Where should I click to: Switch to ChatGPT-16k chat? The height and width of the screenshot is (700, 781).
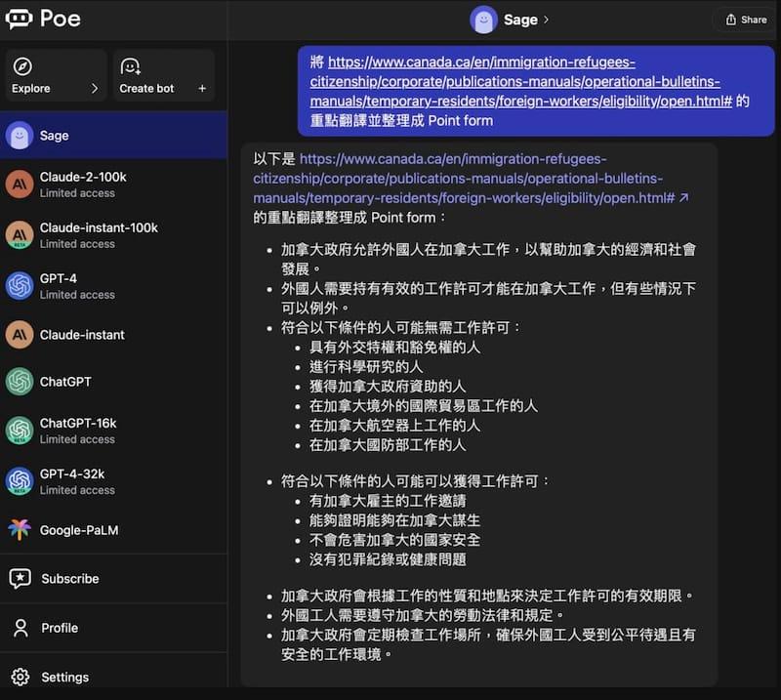(113, 431)
